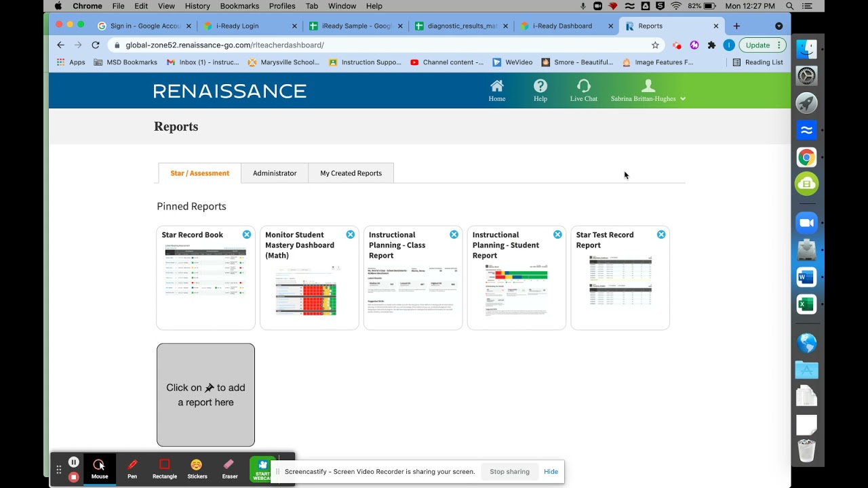Screen dimensions: 868x488
Task: Open Instruction Support bookmark
Action: [x=365, y=62]
